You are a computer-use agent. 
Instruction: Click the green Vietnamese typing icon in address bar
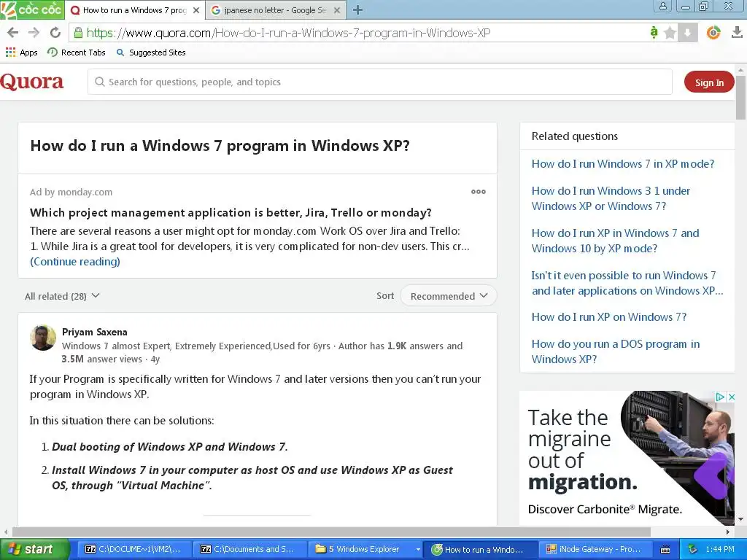[x=654, y=32]
